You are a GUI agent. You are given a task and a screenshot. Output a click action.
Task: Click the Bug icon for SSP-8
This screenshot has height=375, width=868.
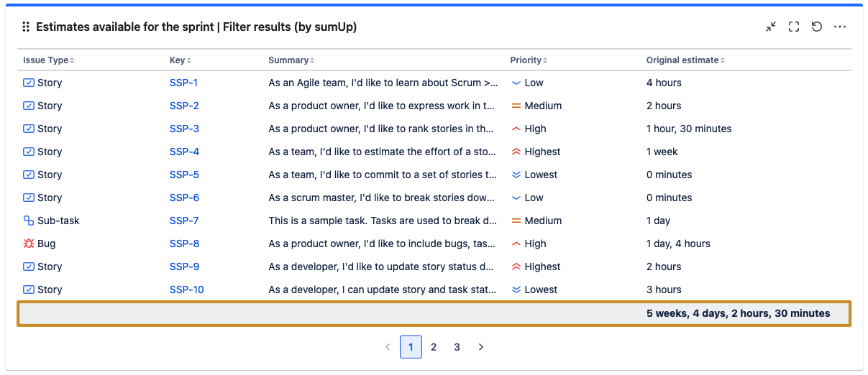[x=29, y=244]
